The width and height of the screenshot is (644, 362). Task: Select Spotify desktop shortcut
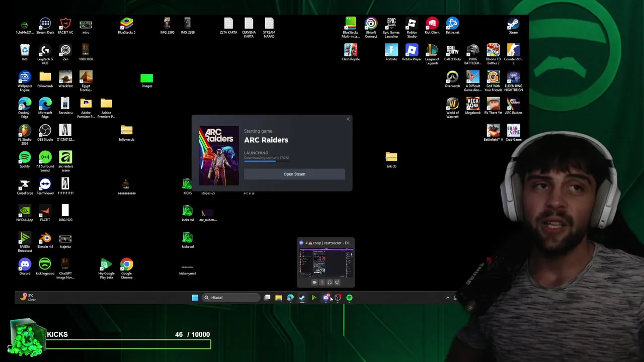click(25, 160)
